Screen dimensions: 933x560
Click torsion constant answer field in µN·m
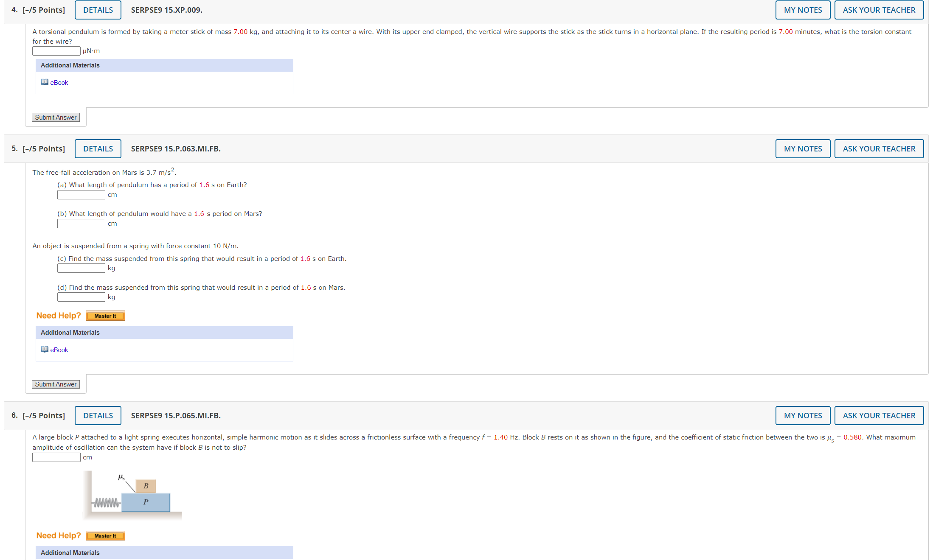56,51
